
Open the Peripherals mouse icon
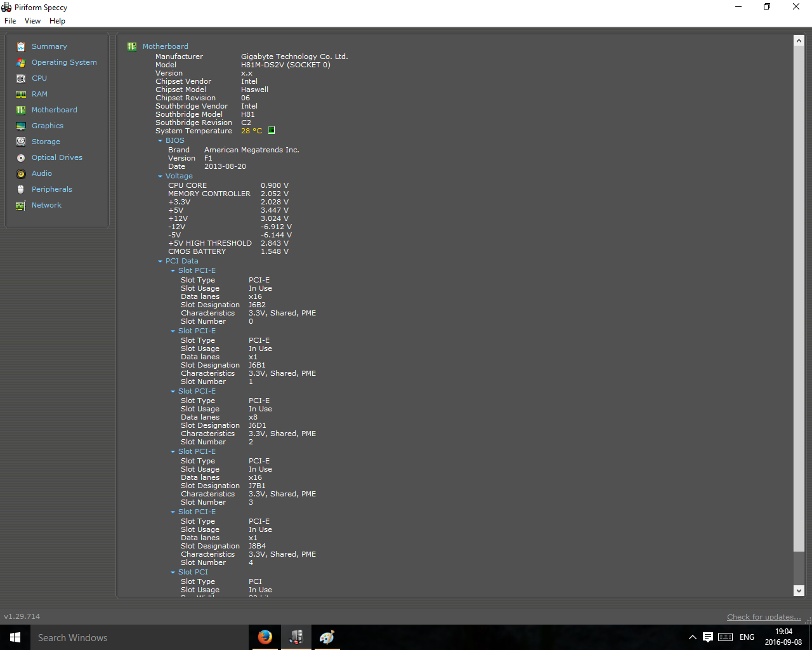(x=21, y=189)
